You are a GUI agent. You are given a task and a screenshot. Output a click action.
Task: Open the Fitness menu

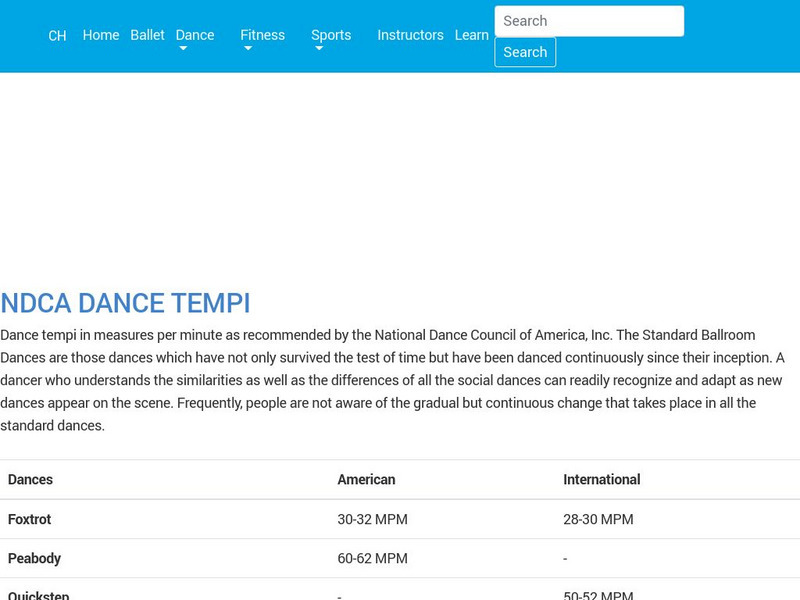pyautogui.click(x=262, y=35)
